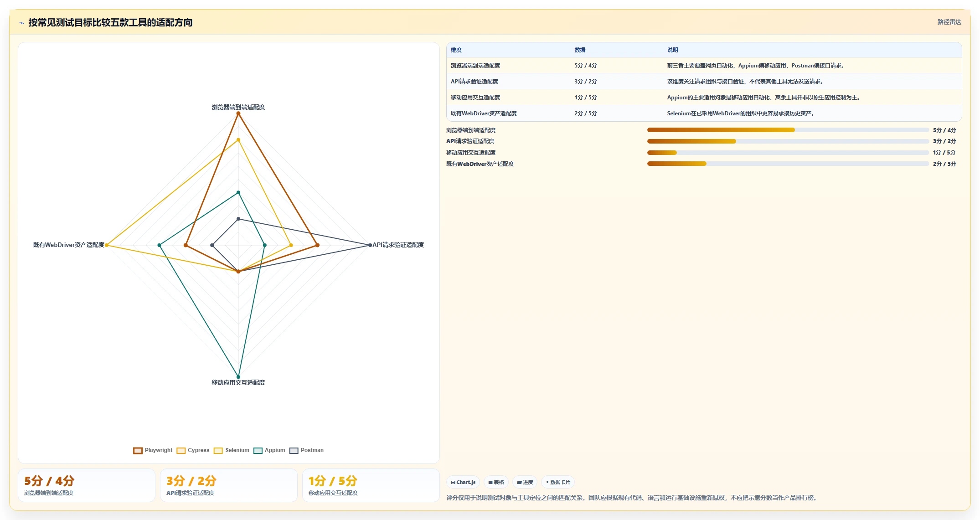
Task: Click radar axis label 既有WebDriver资产适配度
Action: pos(69,245)
